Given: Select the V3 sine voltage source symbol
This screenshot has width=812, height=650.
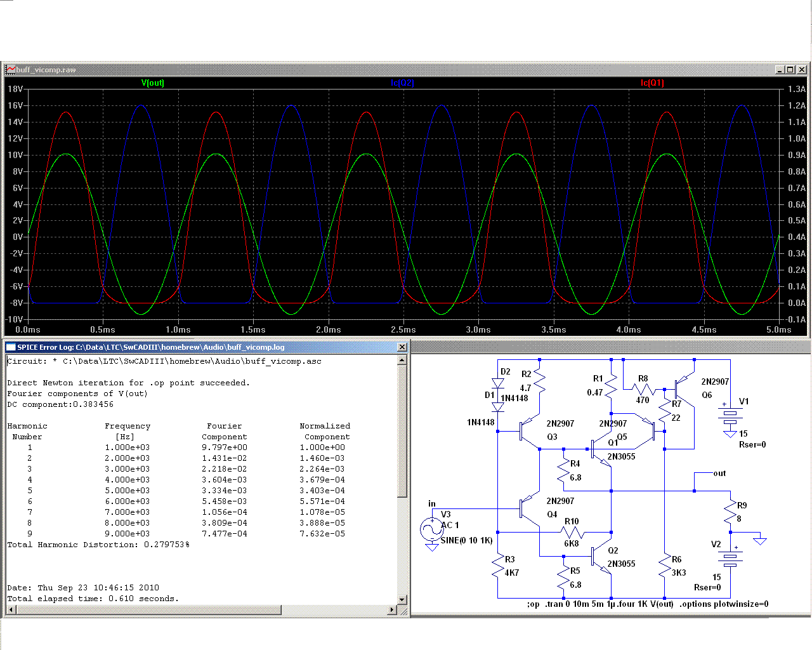Looking at the screenshot, I should 432,529.
